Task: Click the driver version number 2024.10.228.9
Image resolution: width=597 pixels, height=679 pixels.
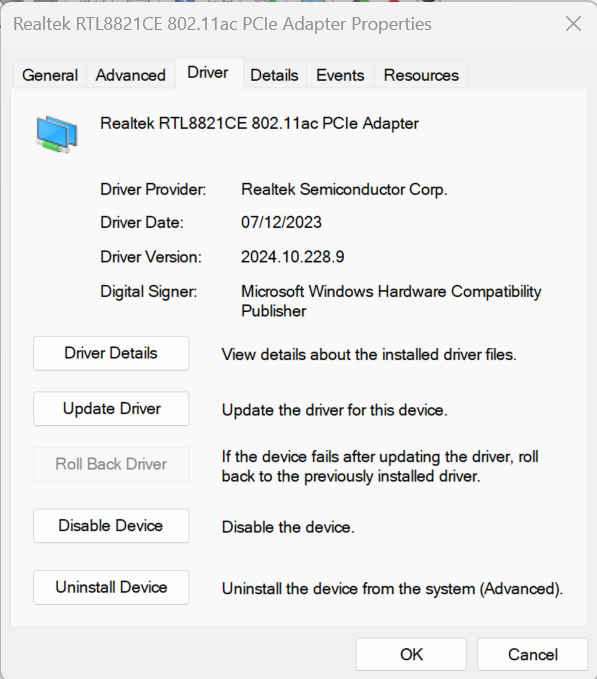Action: (293, 257)
